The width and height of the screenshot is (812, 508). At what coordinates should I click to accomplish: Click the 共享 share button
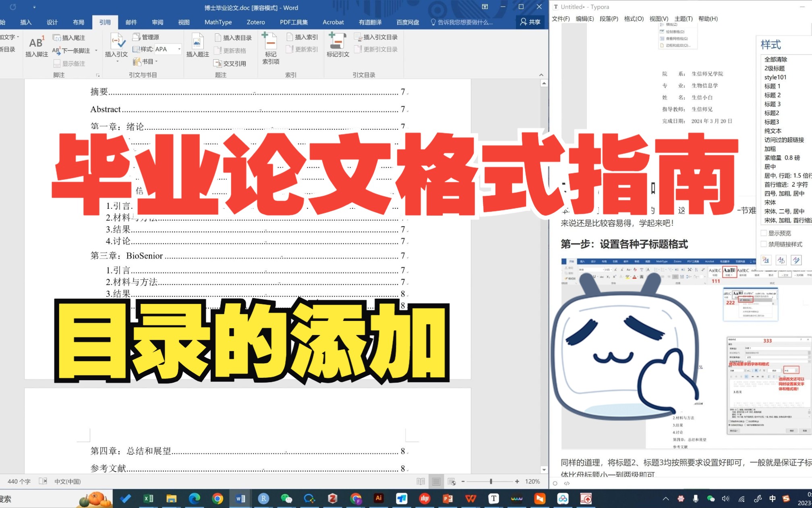[x=530, y=22]
